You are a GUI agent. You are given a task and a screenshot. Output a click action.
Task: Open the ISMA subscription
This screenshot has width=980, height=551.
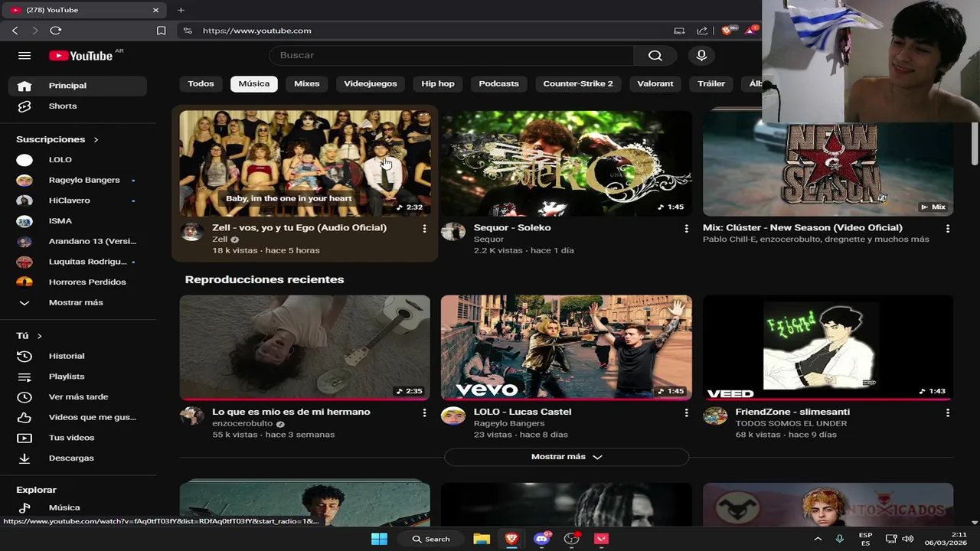point(77,221)
